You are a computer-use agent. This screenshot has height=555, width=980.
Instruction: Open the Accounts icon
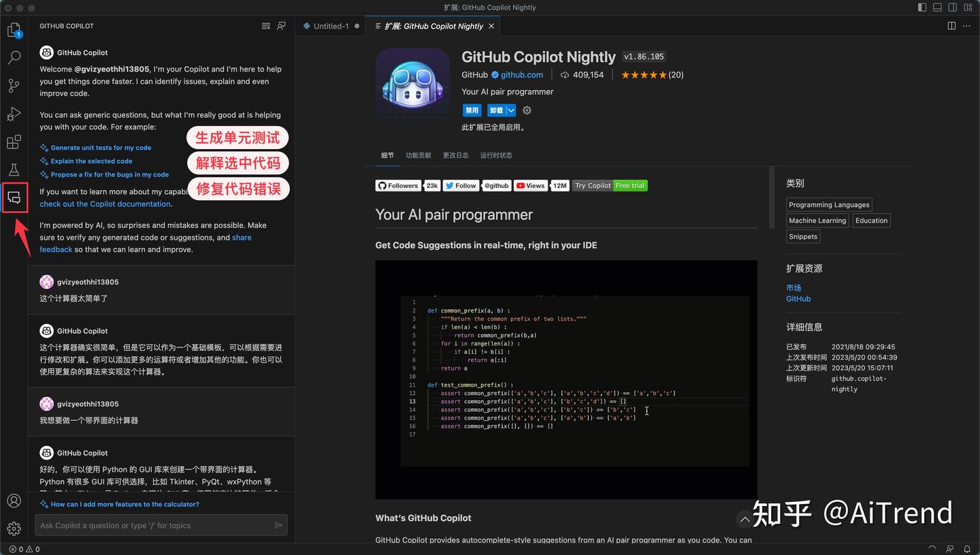pos(14,501)
